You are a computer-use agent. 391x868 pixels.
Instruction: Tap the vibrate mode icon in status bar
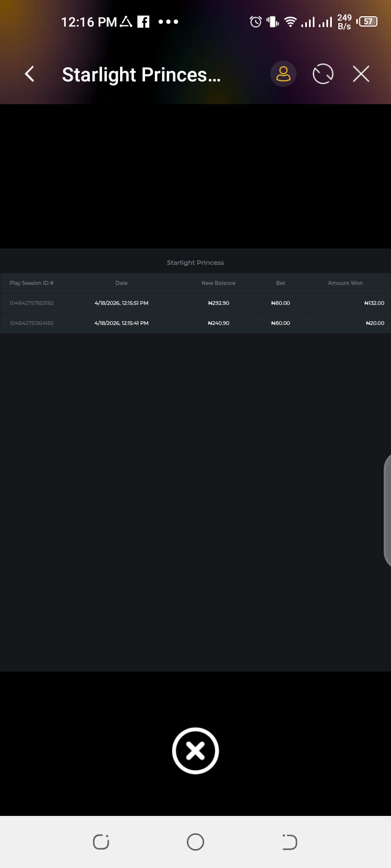[273, 22]
